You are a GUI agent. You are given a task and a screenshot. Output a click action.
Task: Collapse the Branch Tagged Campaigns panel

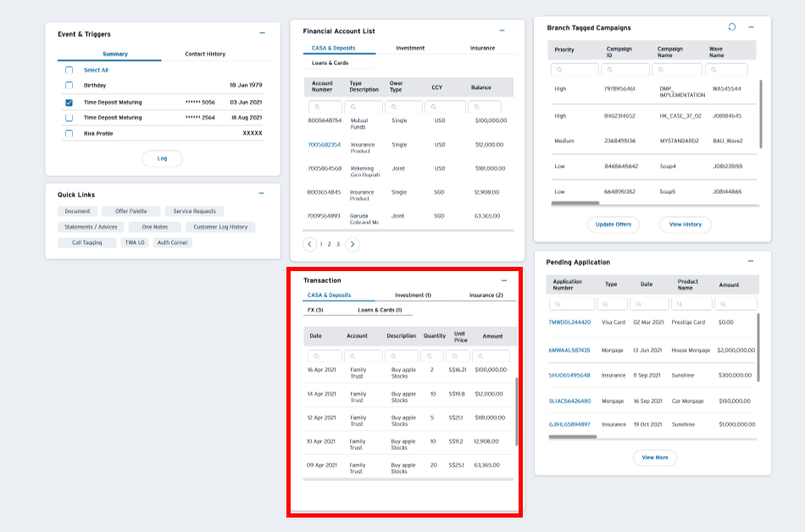click(x=751, y=27)
